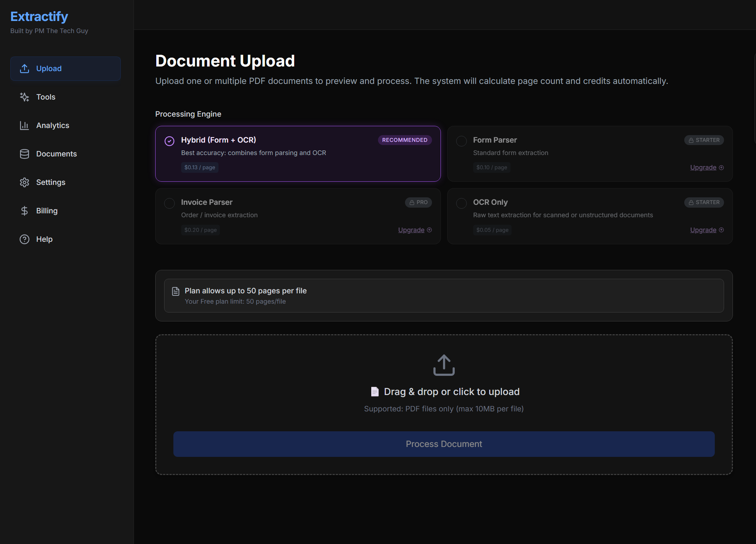Open Help via the question mark icon
Image resolution: width=756 pixels, height=544 pixels.
[x=24, y=239]
